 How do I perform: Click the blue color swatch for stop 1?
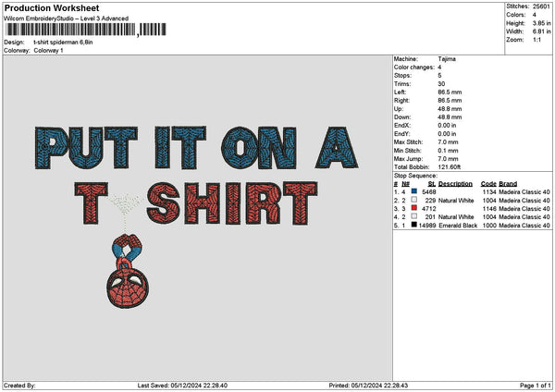point(413,191)
